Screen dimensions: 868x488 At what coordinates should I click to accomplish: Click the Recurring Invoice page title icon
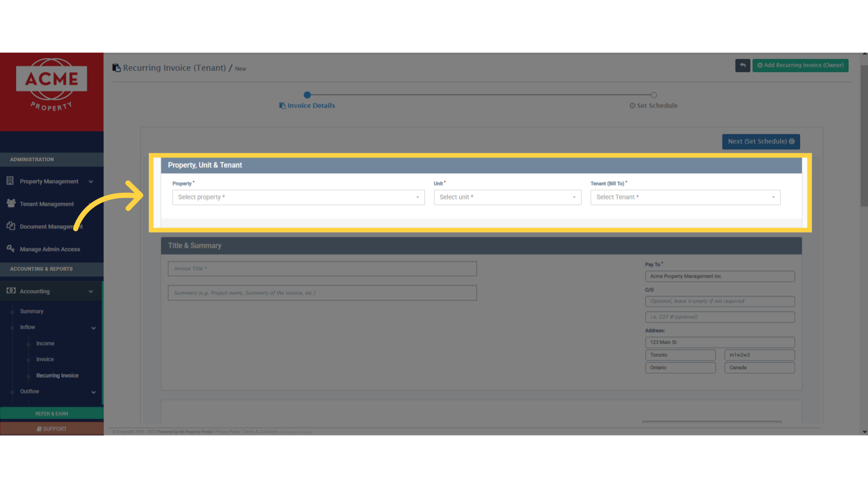click(117, 68)
